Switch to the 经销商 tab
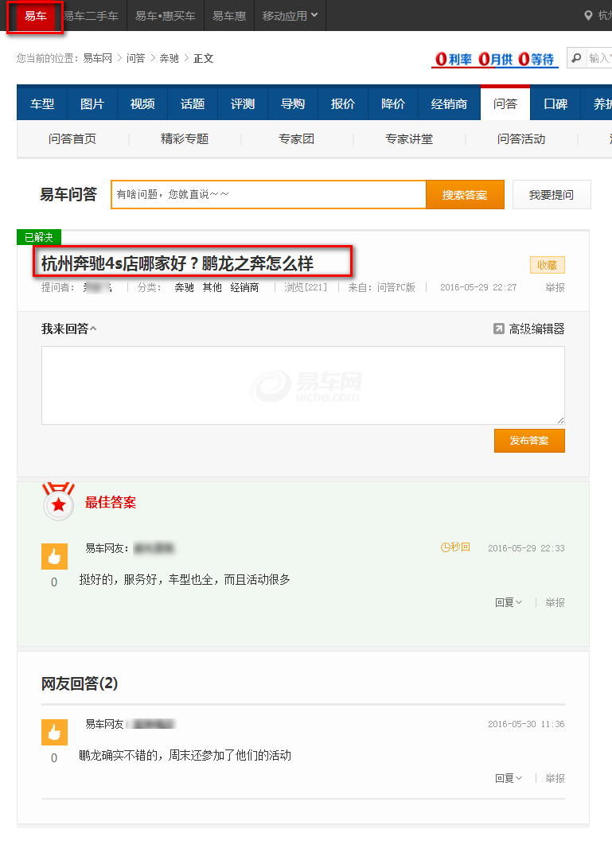612x868 pixels. click(x=449, y=103)
